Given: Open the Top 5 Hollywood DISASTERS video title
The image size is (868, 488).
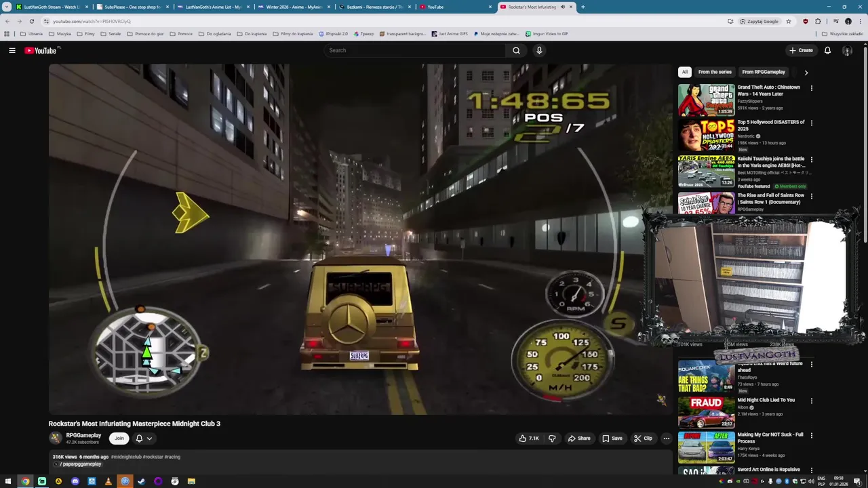Looking at the screenshot, I should [771, 125].
